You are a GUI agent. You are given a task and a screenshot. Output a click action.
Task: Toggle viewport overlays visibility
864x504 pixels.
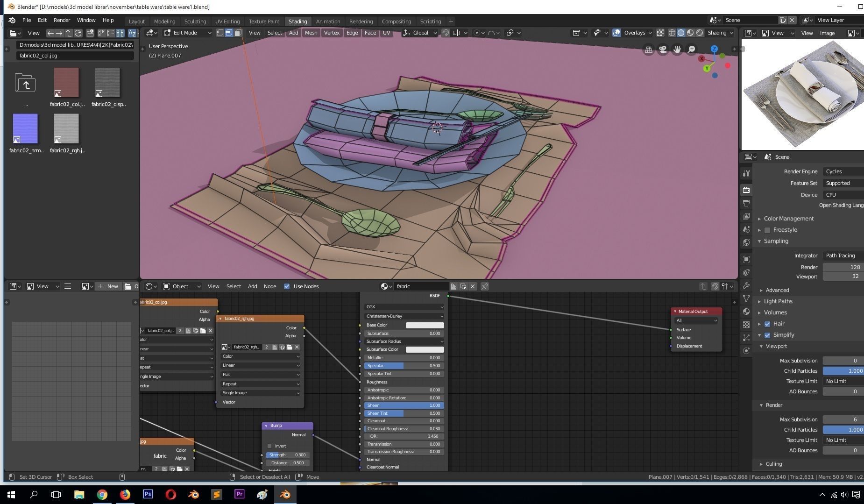coord(616,33)
